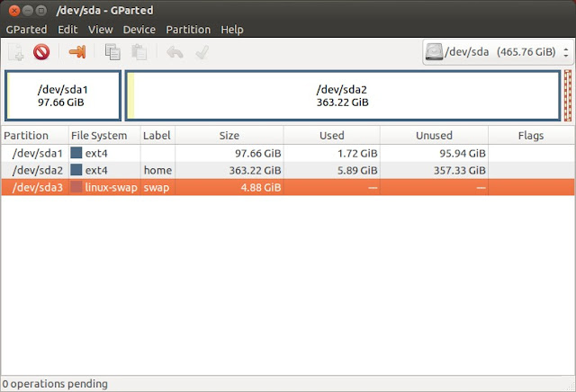
Task: Open the GParted menu
Action: click(26, 30)
